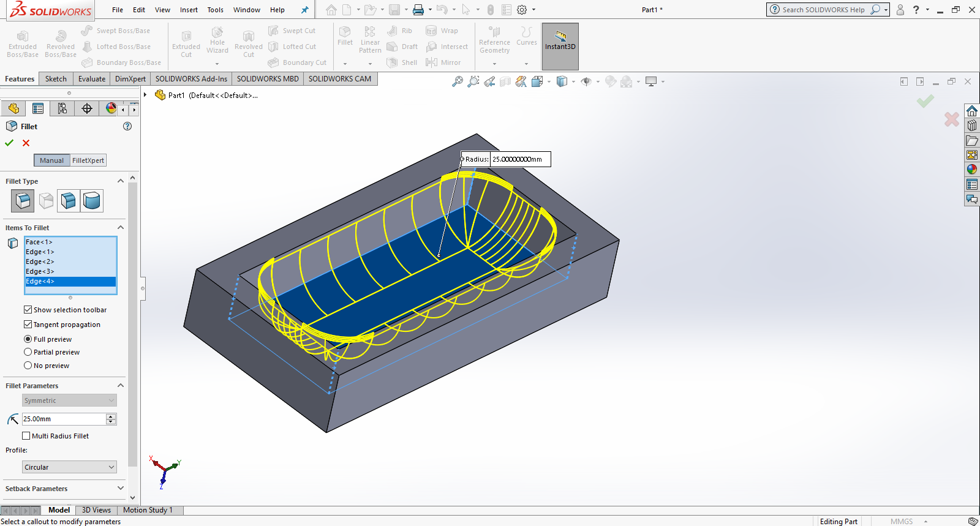Viewport: 980px width, 526px height.
Task: Open the Profile Circular dropdown
Action: 69,467
